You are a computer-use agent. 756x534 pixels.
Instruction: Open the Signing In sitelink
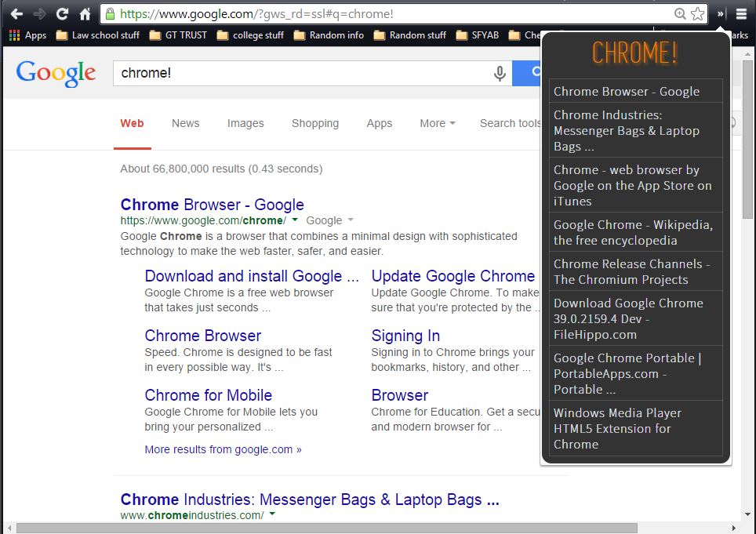405,336
